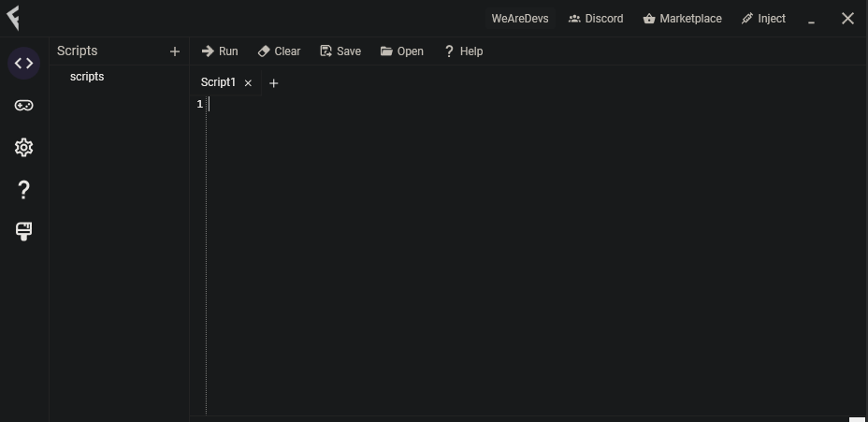
Task: Open the script editor code icon in sidebar
Action: click(23, 63)
